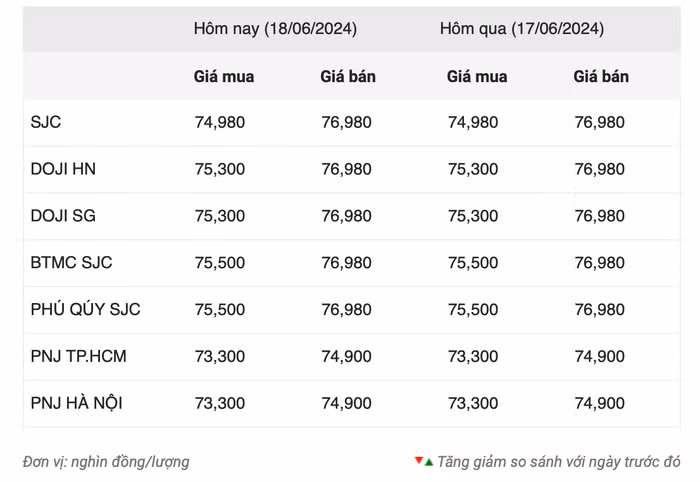Select the 'BTMC SJC' row label
The height and width of the screenshot is (482, 700).
(71, 263)
